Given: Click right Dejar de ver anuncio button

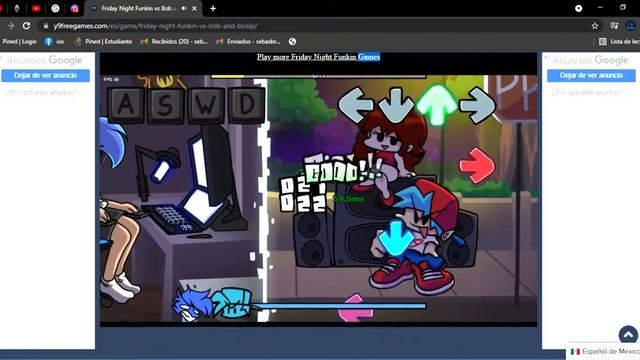Looking at the screenshot, I should [591, 76].
